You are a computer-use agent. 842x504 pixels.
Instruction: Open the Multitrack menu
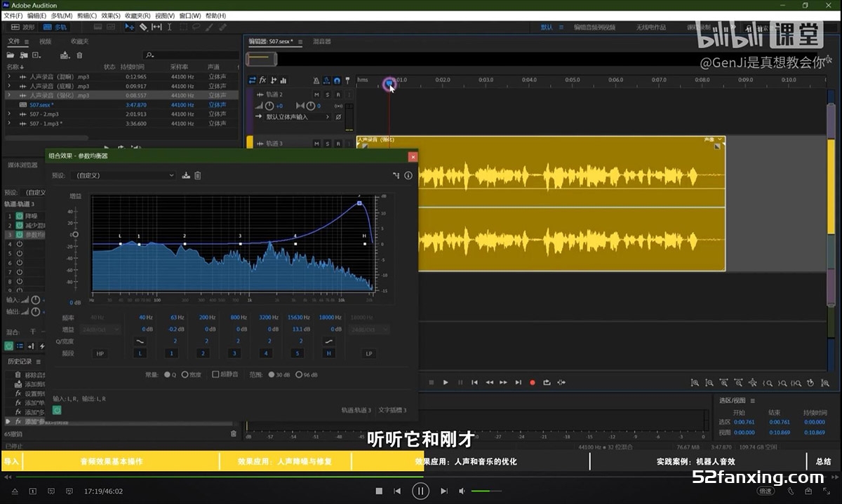62,15
